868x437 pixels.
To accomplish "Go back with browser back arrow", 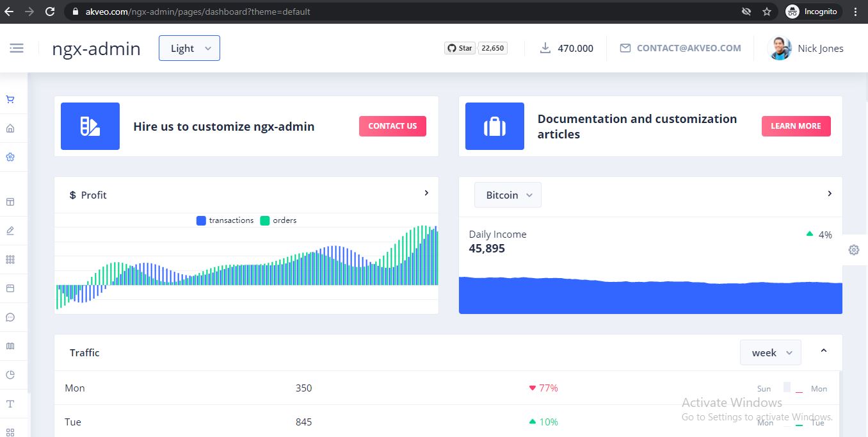I will 9,12.
